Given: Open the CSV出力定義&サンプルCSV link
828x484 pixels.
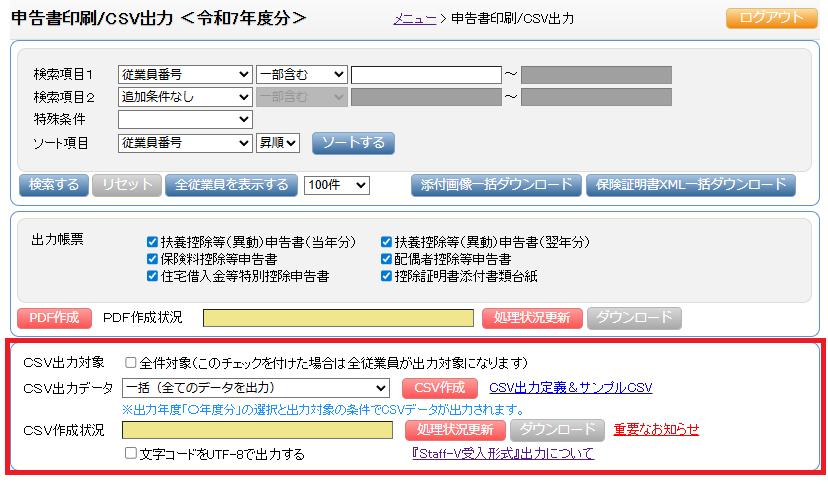Looking at the screenshot, I should click(x=570, y=388).
